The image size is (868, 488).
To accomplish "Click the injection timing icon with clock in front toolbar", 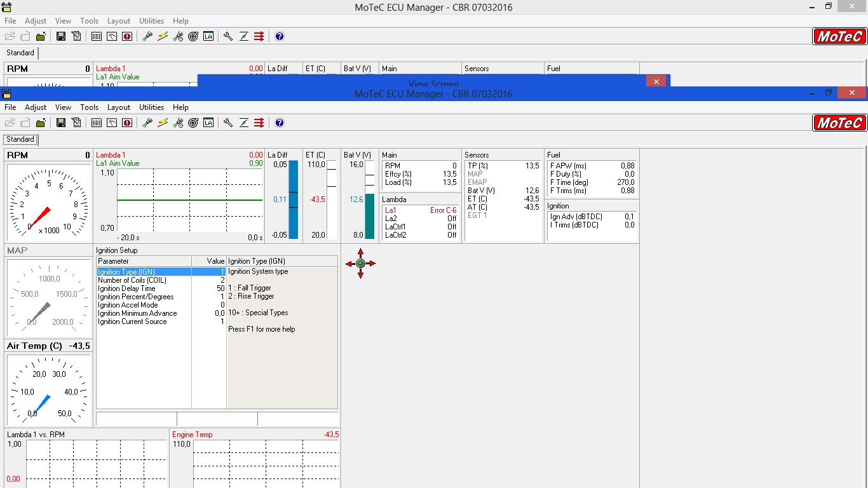I will pyautogui.click(x=178, y=123).
